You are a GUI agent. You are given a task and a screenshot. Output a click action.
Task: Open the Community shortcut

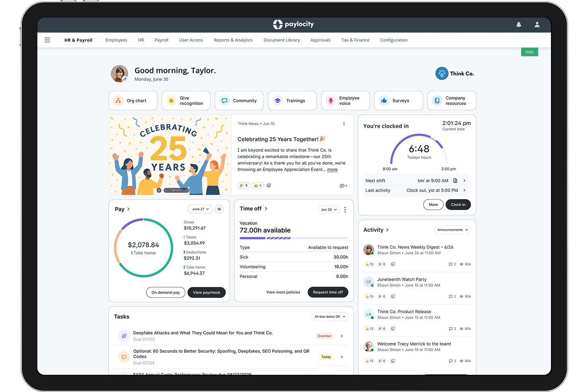click(x=239, y=100)
